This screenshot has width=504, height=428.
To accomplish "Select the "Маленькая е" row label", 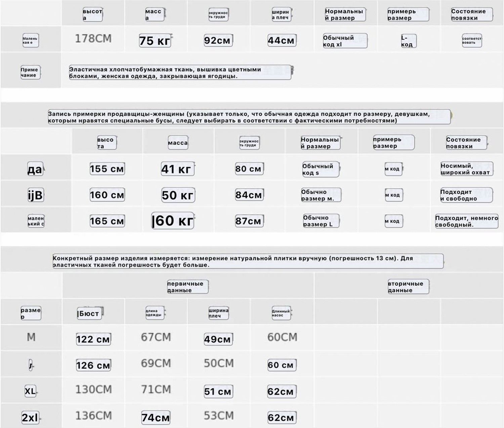I will click(30, 40).
